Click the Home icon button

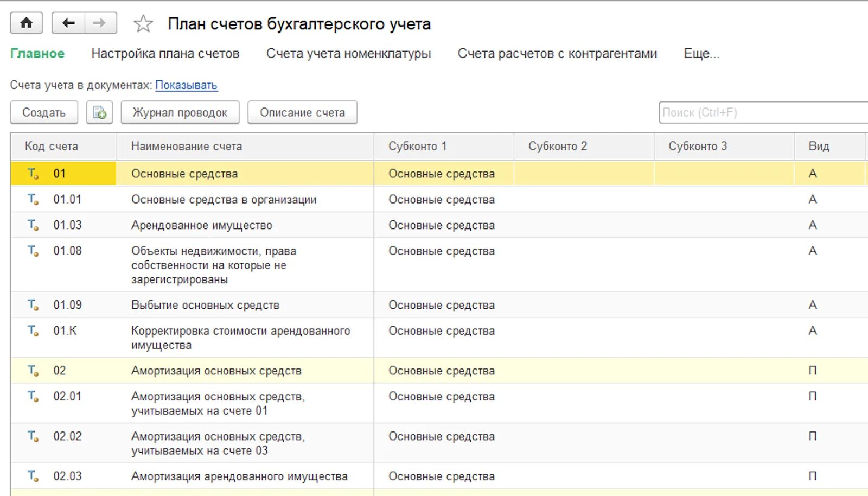26,23
